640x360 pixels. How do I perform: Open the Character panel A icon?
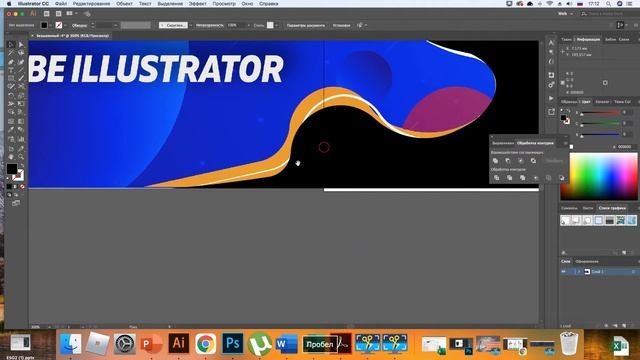551,42
